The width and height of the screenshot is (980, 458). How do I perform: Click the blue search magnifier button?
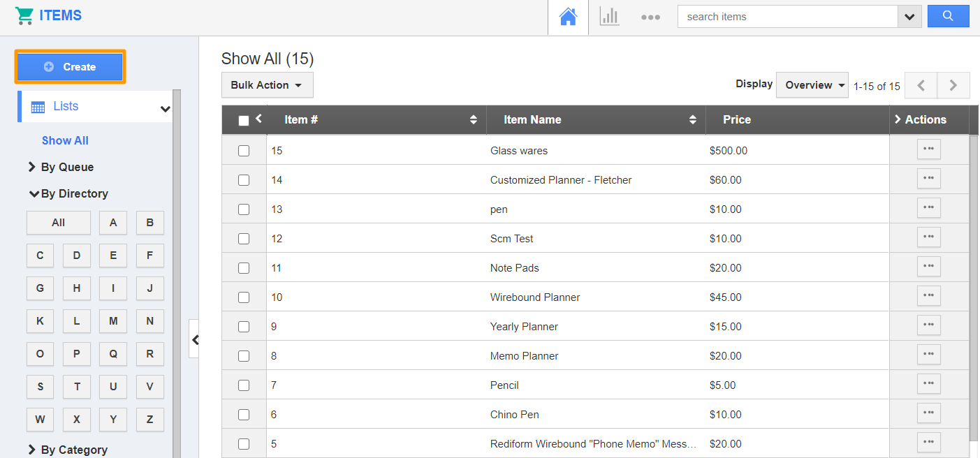[x=948, y=17]
